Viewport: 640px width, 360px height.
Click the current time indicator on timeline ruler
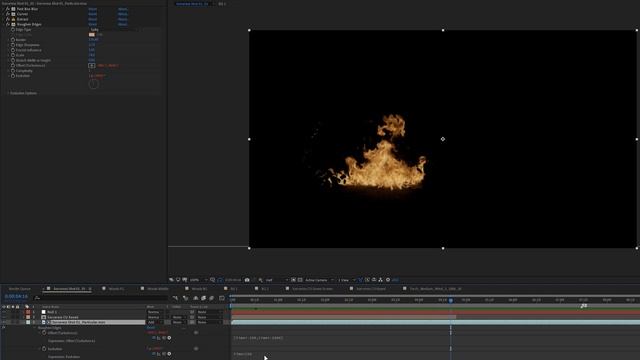click(451, 300)
